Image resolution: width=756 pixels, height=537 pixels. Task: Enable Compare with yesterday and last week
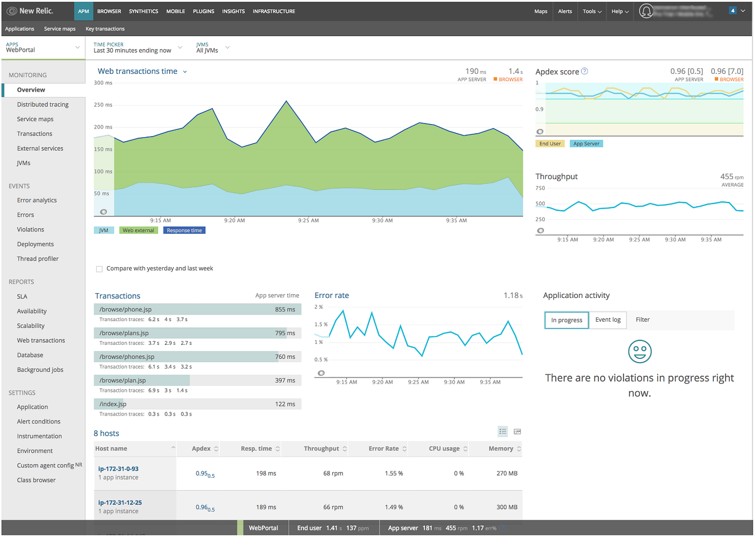(x=99, y=269)
